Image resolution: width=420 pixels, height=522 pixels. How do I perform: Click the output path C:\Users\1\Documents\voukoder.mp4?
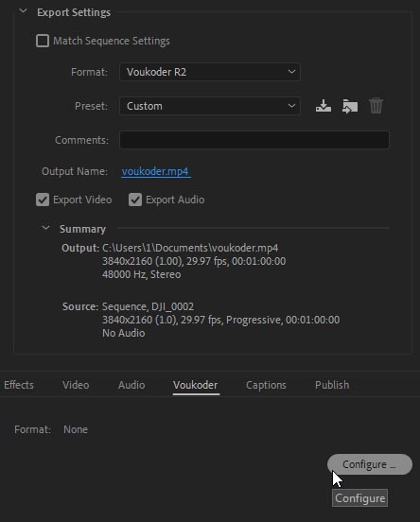190,248
